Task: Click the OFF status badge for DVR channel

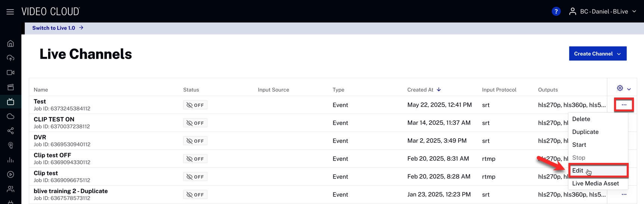Action: 195,141
